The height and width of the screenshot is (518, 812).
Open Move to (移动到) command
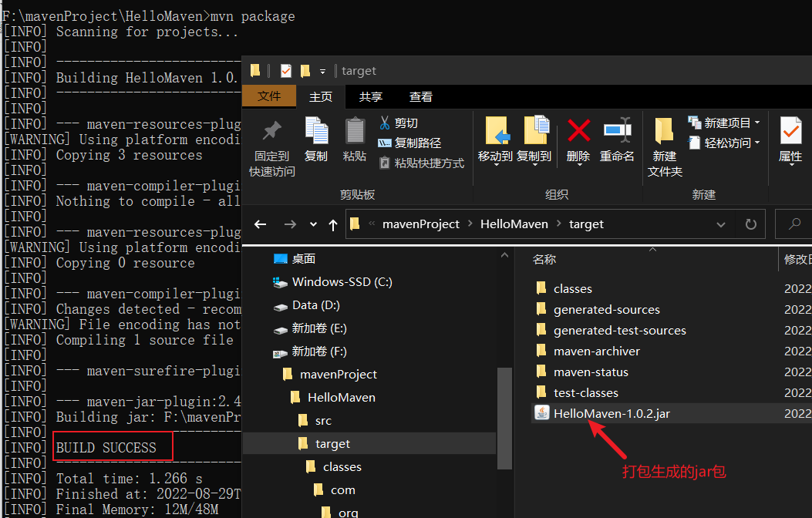pos(495,140)
